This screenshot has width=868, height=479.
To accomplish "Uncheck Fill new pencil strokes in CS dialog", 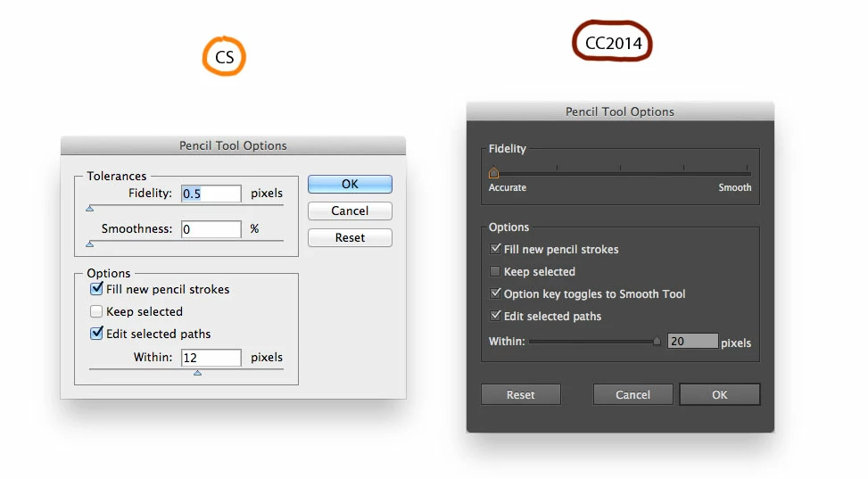I will 96,289.
